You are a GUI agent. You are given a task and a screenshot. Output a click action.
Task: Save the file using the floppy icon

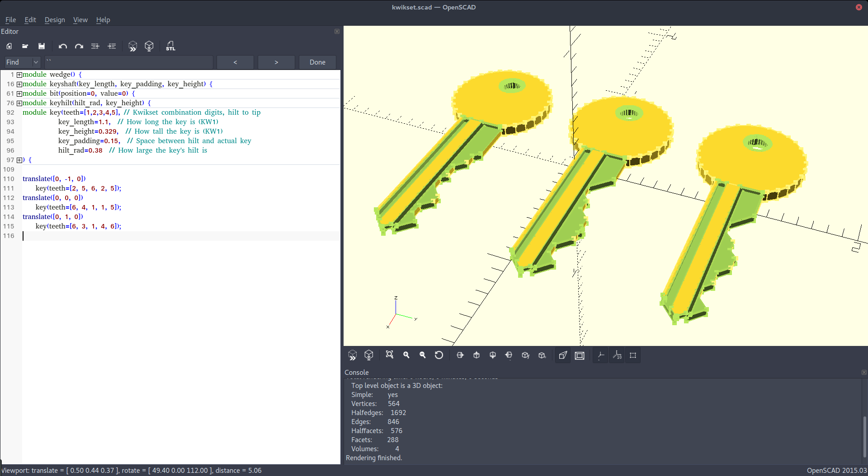[x=42, y=46]
